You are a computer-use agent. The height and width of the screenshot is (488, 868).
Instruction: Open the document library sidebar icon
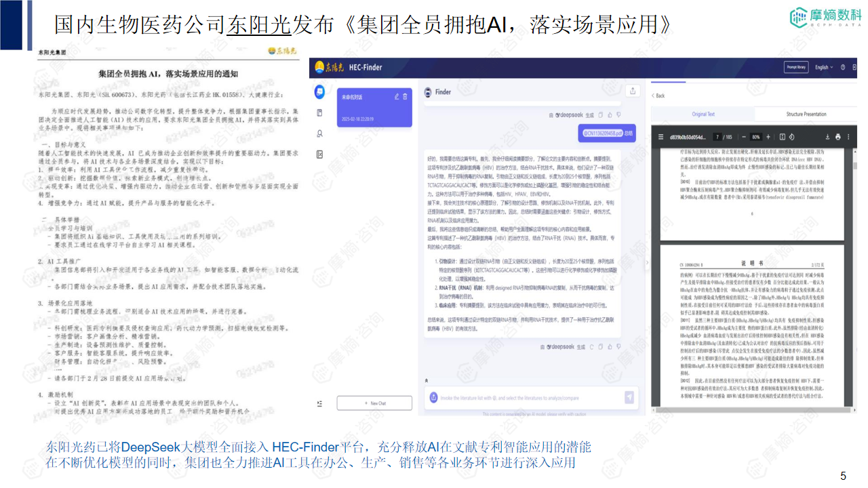click(x=319, y=113)
